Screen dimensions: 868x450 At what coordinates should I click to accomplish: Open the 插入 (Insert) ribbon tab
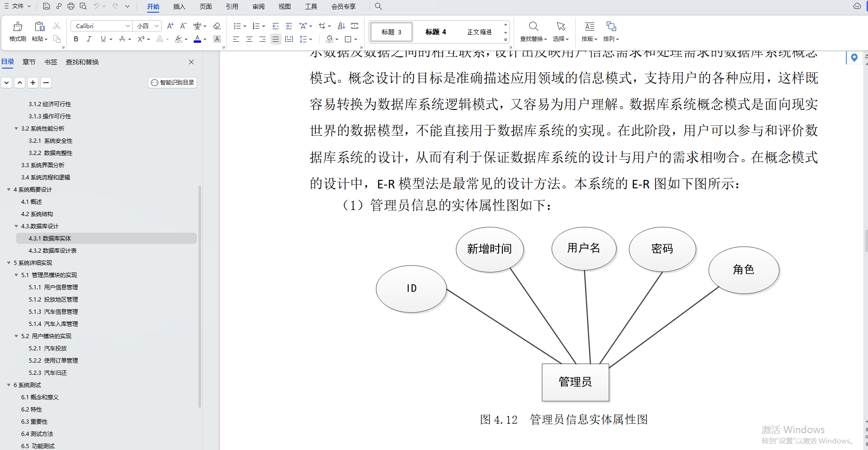(x=179, y=7)
